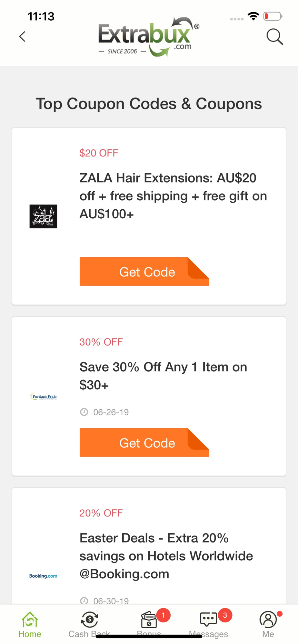Tap the 06-26-19 expiry date
This screenshot has width=298, height=644.
111,412
